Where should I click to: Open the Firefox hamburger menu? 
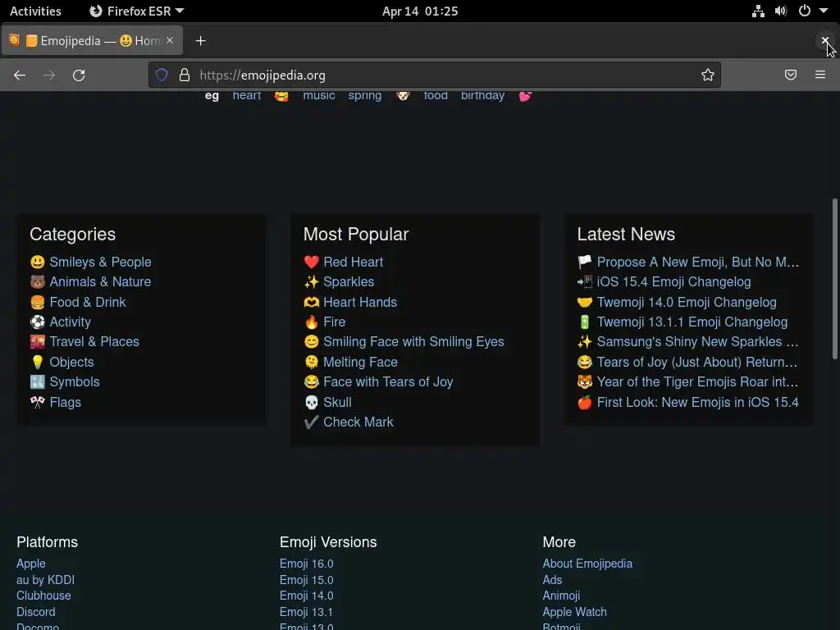coord(820,75)
